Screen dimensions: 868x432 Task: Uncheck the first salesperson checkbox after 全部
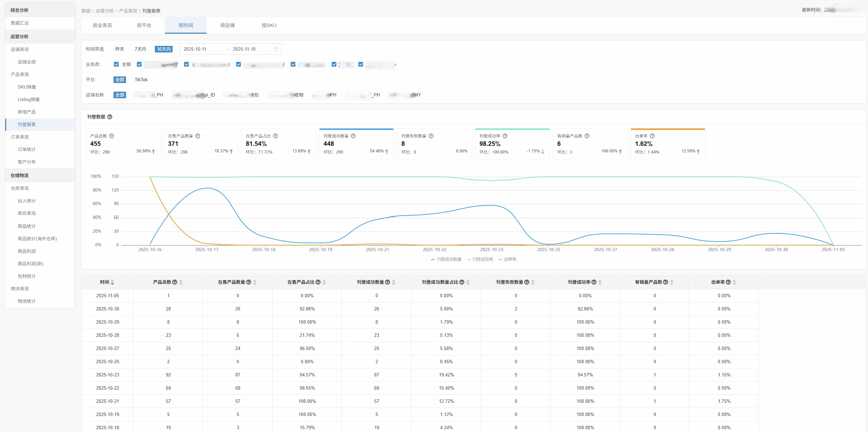[x=139, y=64]
